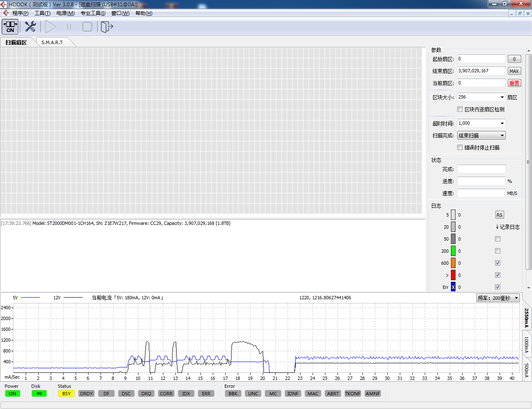
Task: Click the DRQ status indicator
Action: point(146,394)
